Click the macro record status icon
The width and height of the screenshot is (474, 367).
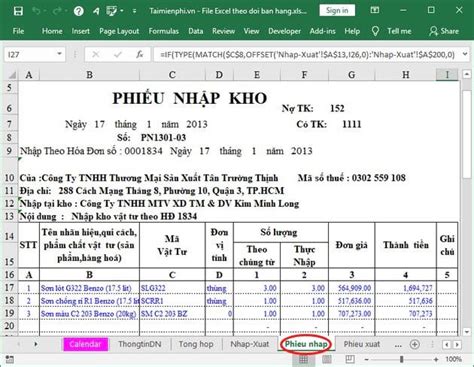coord(10,359)
